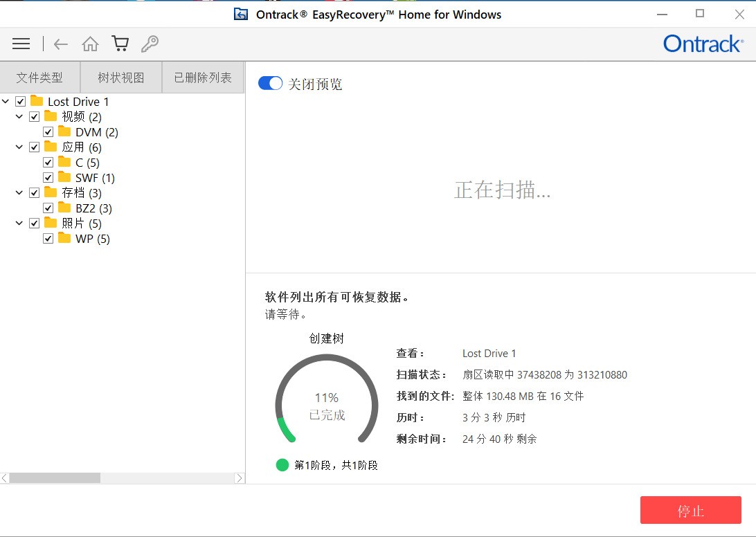Select the Lost Drive 1 folder icon

(x=36, y=101)
